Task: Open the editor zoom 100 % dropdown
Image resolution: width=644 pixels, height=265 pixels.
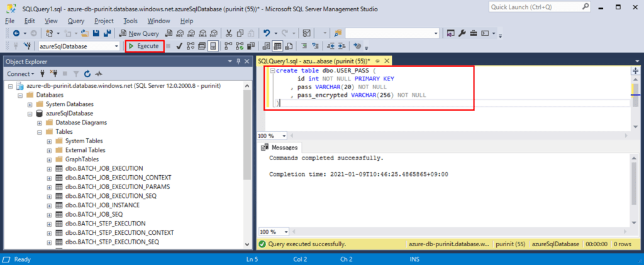Action: tap(284, 136)
